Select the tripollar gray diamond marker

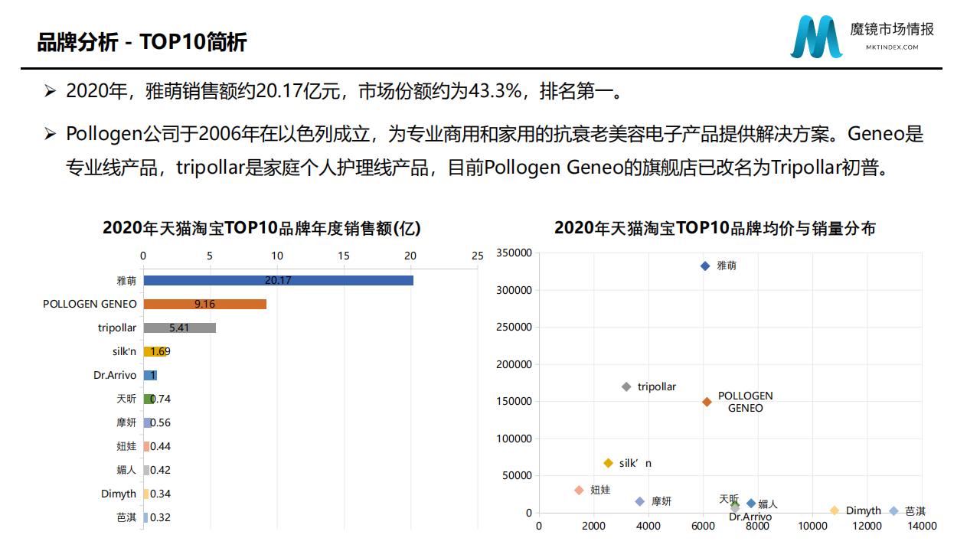pyautogui.click(x=626, y=387)
